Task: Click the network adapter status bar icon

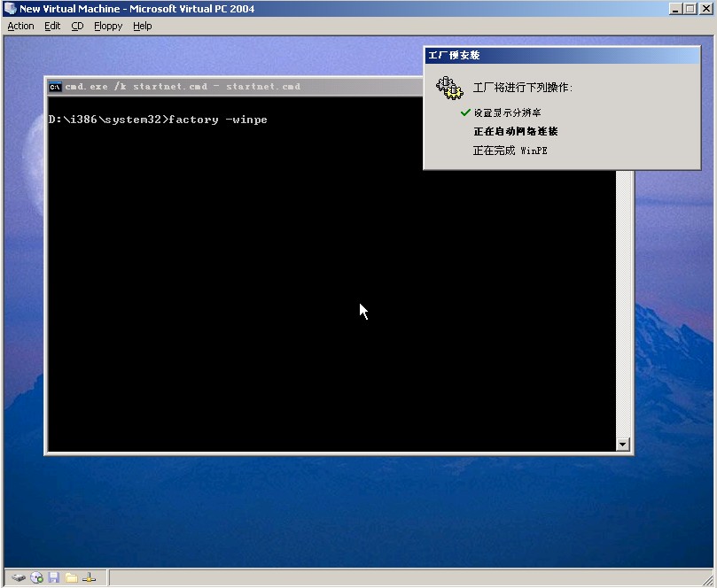Action: point(90,578)
